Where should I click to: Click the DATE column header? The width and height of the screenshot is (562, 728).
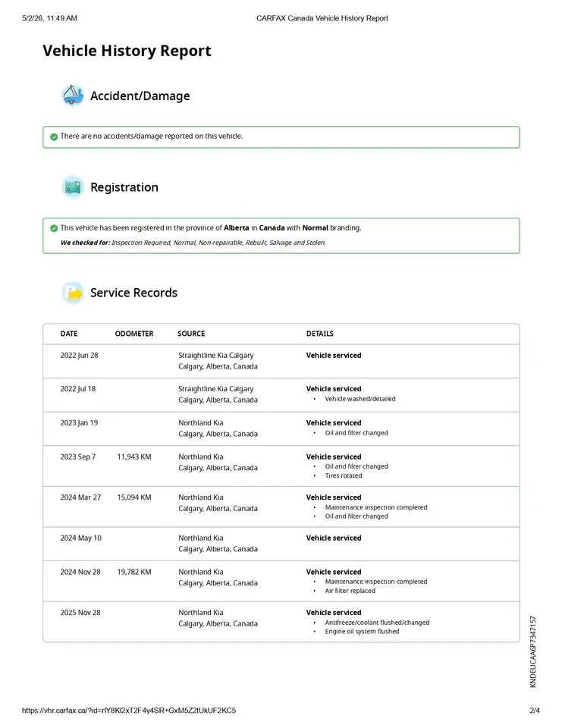coord(69,334)
